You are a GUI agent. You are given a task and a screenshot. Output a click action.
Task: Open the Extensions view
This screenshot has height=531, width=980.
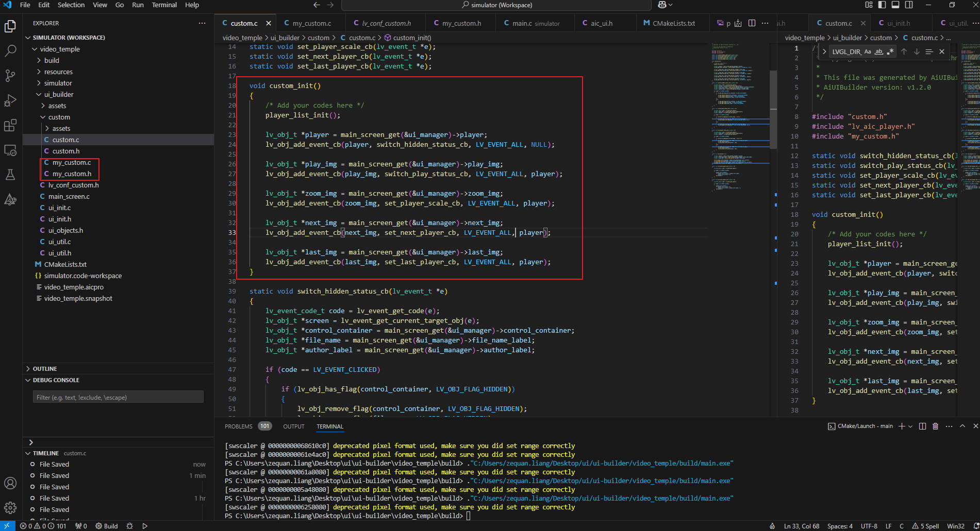(x=10, y=125)
